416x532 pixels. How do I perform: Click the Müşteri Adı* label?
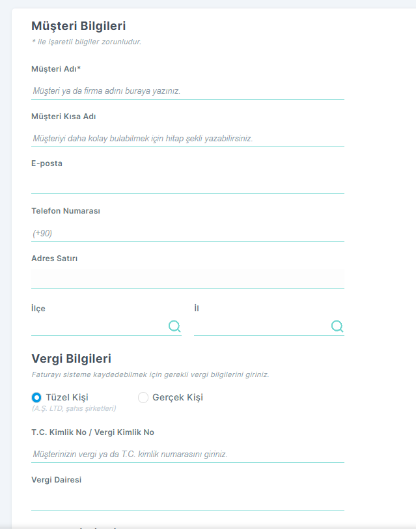(x=56, y=69)
